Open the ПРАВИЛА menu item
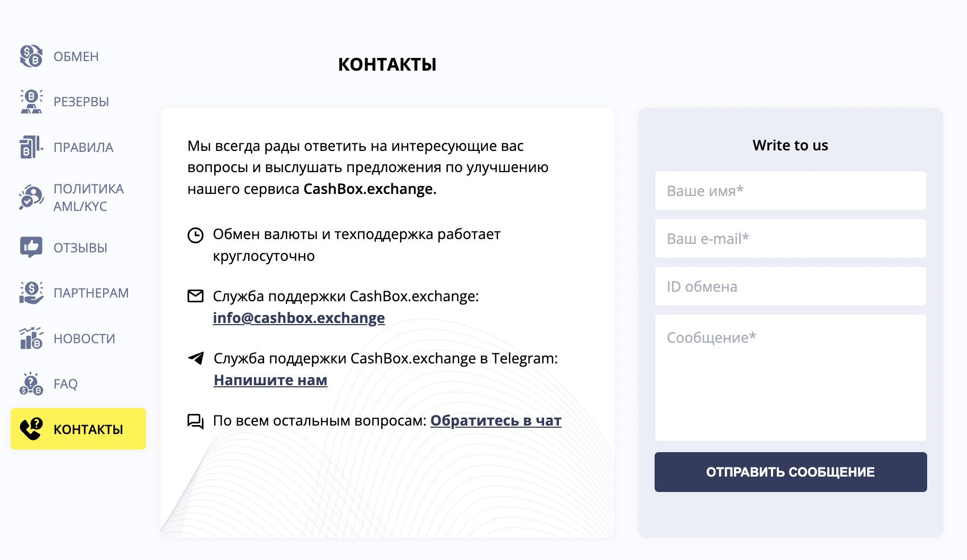Viewport: 967px width, 560px height. 83,148
